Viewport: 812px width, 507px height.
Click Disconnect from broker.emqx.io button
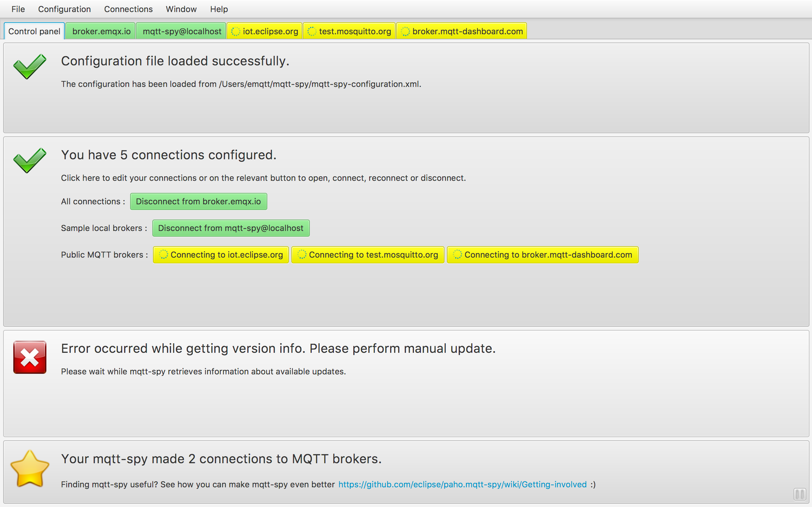(x=199, y=201)
